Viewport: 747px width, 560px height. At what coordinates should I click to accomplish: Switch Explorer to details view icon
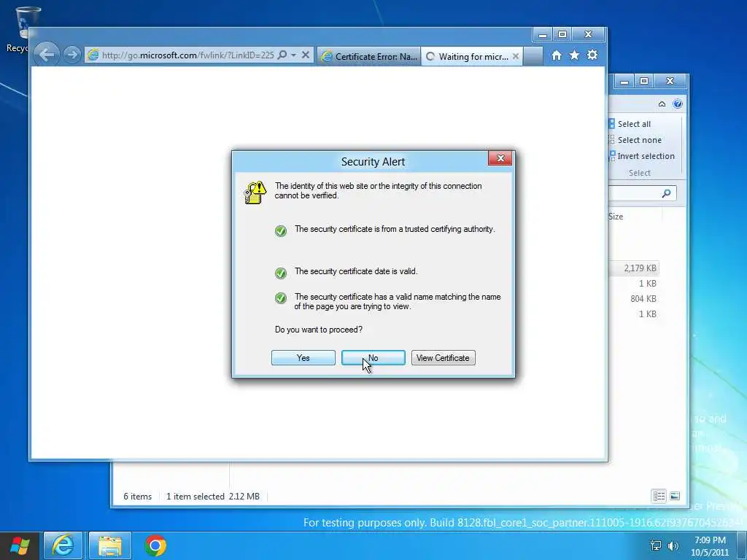(659, 496)
